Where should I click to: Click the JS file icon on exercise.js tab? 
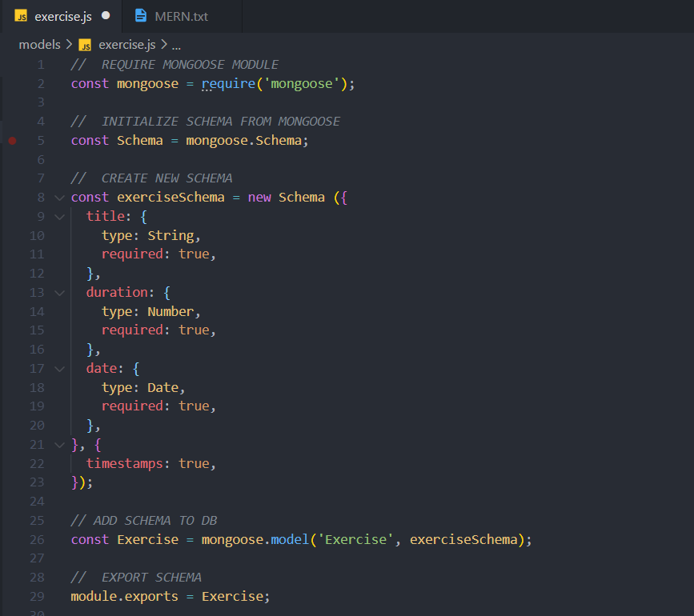(21, 16)
